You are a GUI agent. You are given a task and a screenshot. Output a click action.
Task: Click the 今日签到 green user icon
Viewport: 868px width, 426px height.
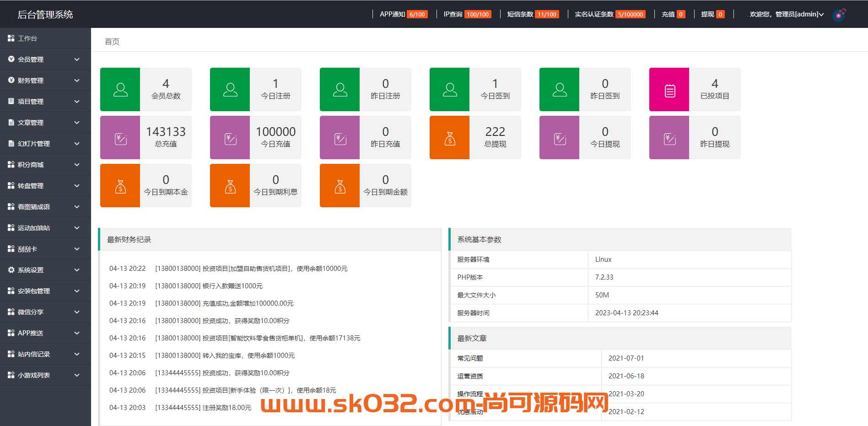(x=450, y=90)
